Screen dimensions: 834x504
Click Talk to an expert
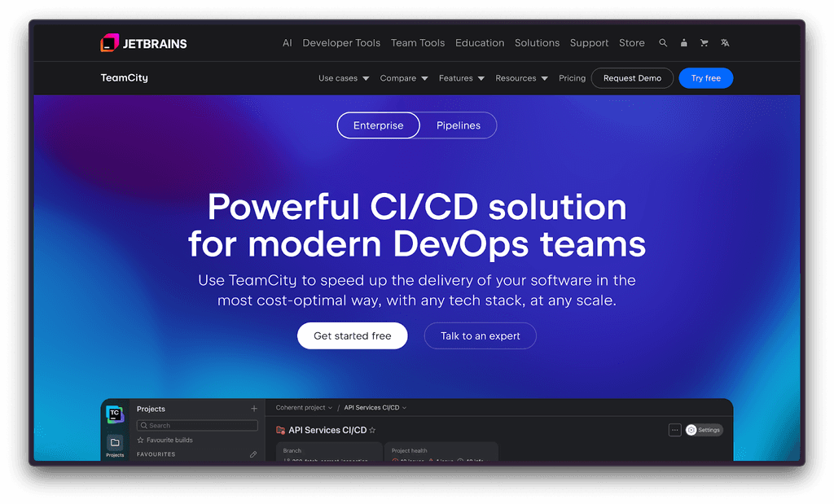click(480, 335)
